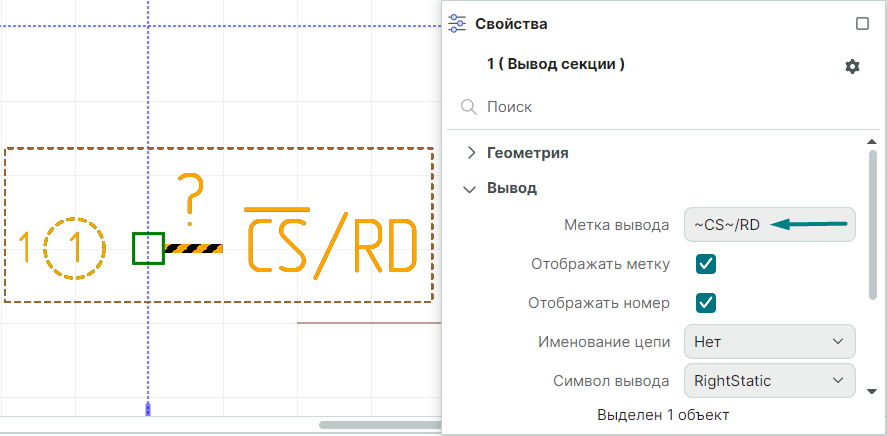This screenshot has width=887, height=436.
Task: Click the square pop-out icon in Properties header
Action: point(862,24)
